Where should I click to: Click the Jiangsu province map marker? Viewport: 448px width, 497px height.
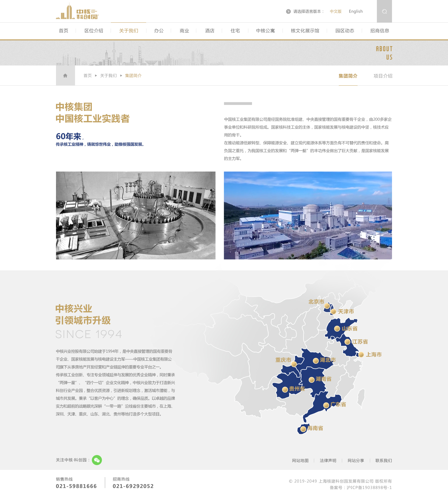[x=347, y=342]
